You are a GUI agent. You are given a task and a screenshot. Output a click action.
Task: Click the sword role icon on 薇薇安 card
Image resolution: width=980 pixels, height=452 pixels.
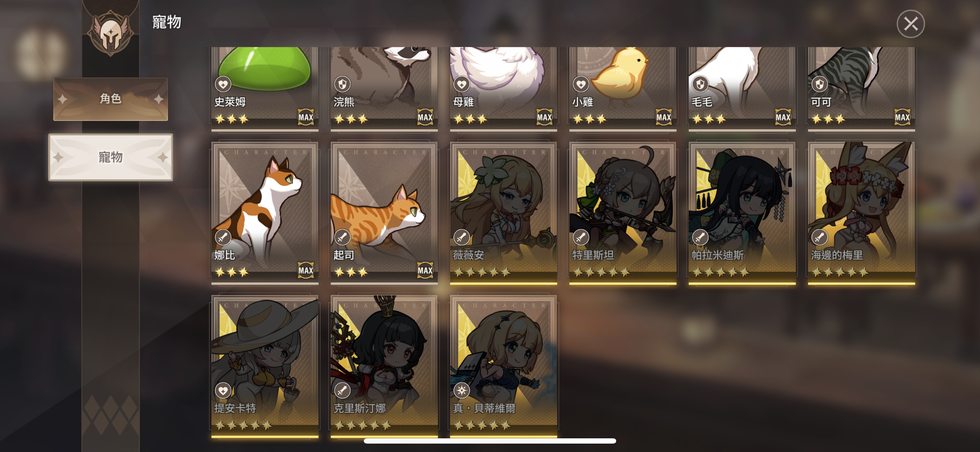point(462,238)
